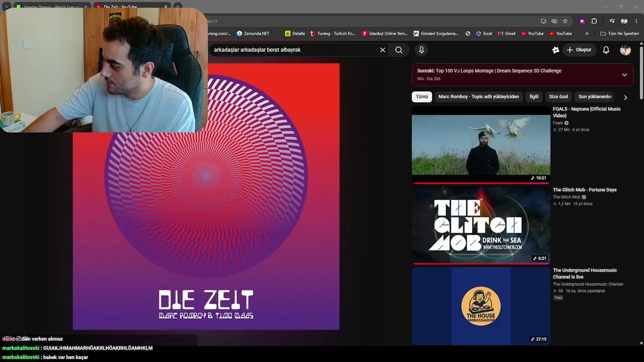Screen dimensions: 644x362
Task: Open the tab search dropdown arrow
Action: tap(6, 7)
